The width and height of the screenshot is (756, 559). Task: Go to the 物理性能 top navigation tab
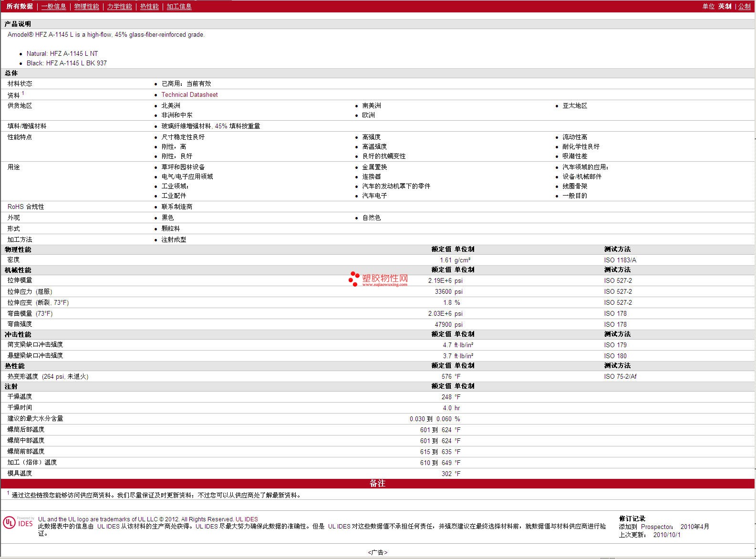pyautogui.click(x=86, y=6)
